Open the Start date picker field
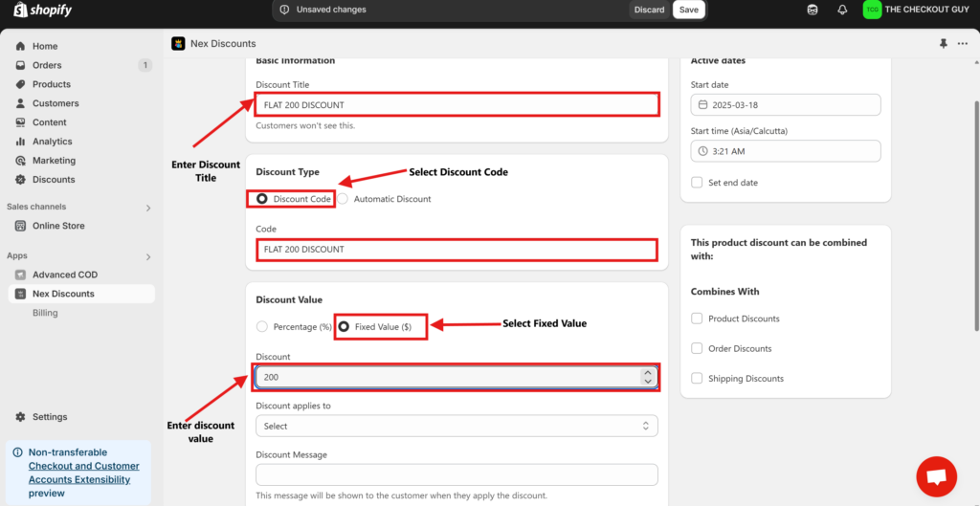 [786, 105]
